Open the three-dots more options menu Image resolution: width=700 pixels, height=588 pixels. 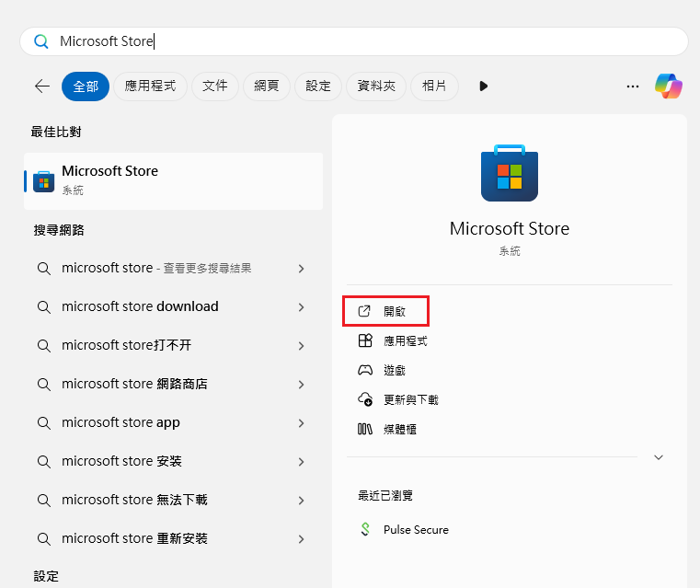point(632,86)
